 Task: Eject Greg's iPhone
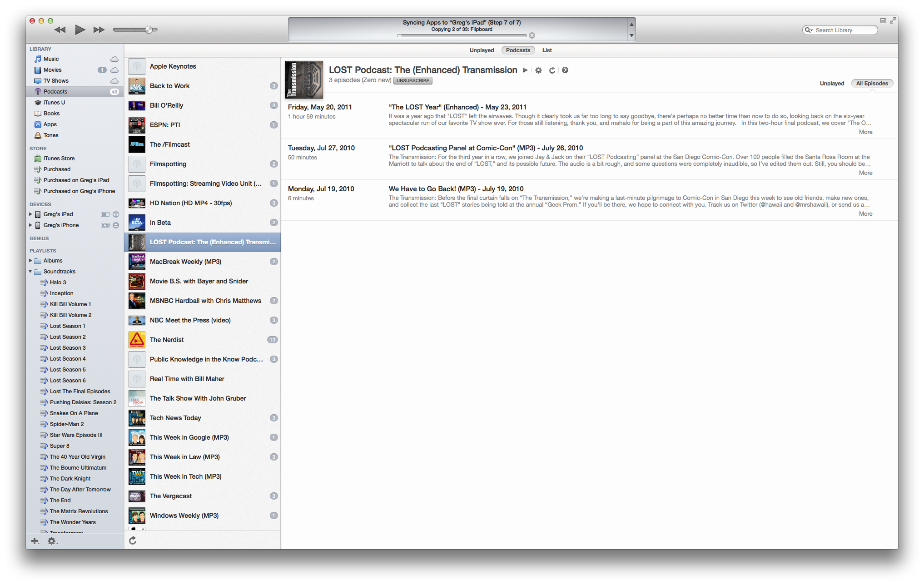[x=116, y=225]
